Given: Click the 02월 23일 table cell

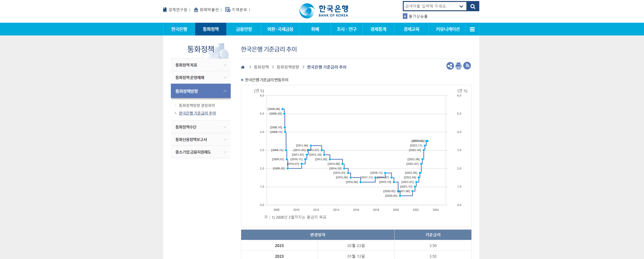Looking at the screenshot, I should pos(356,245).
